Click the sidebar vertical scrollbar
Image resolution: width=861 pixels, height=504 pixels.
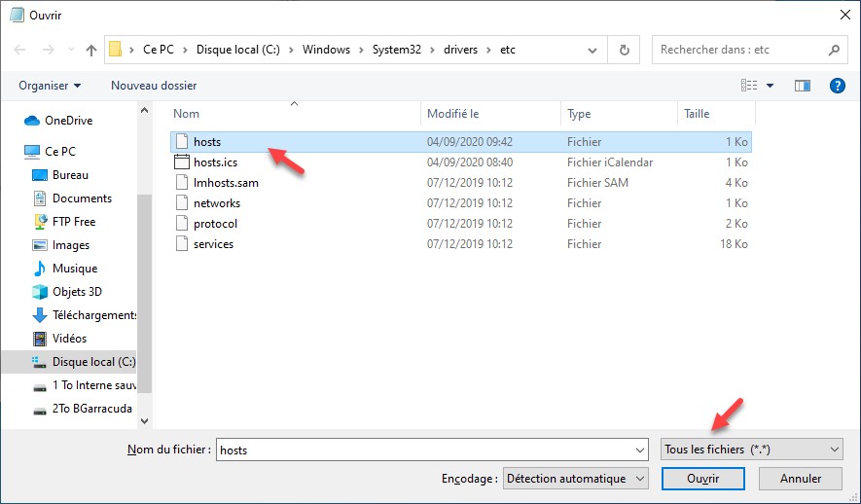[x=144, y=282]
